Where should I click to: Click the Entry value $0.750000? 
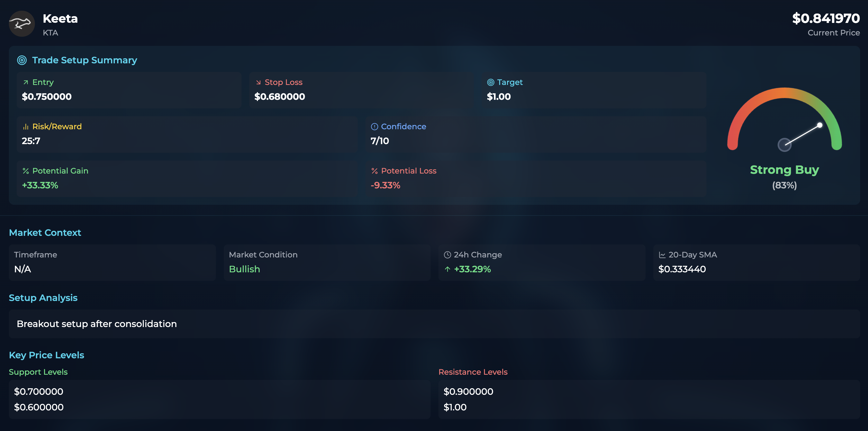46,97
